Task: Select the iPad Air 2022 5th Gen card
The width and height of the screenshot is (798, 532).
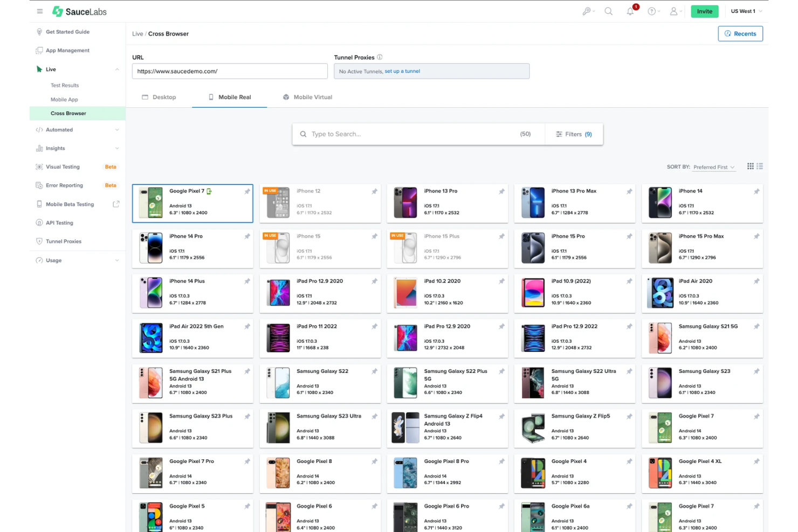Action: [x=192, y=338]
